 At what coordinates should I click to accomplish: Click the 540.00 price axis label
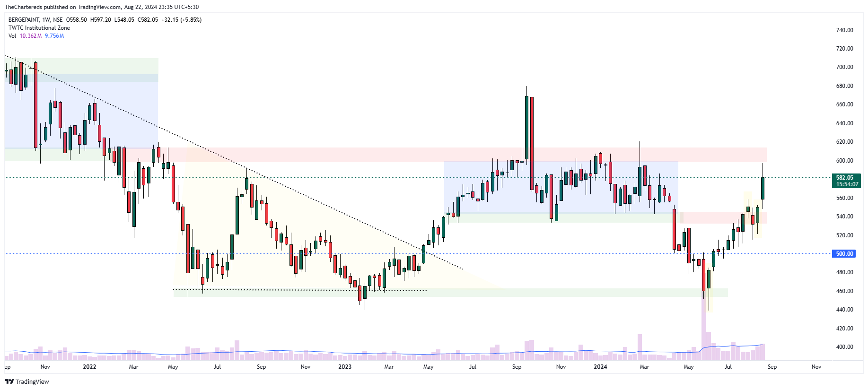tap(844, 217)
